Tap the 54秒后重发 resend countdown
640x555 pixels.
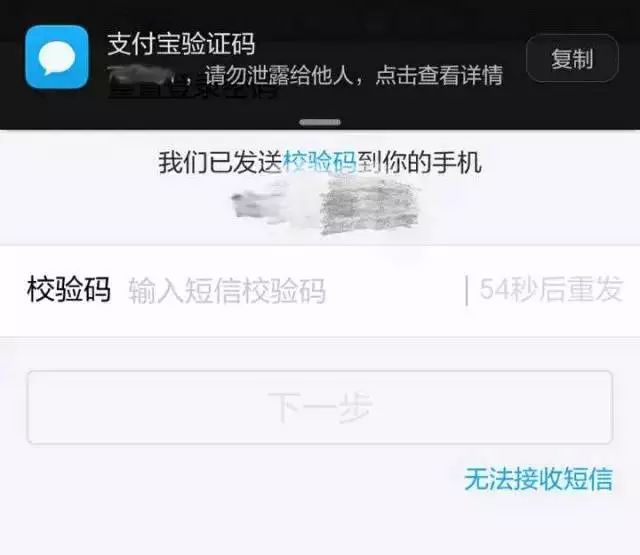[551, 290]
